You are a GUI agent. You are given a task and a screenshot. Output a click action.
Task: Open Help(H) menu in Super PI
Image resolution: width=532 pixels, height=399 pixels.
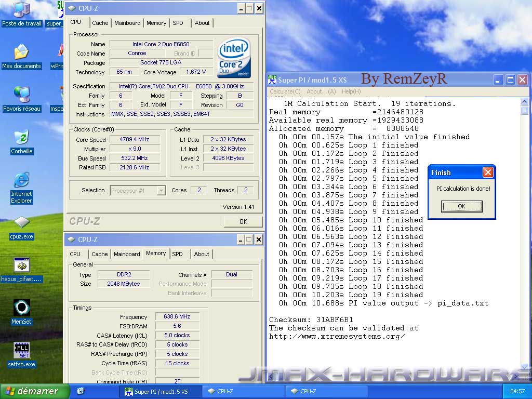point(351,91)
